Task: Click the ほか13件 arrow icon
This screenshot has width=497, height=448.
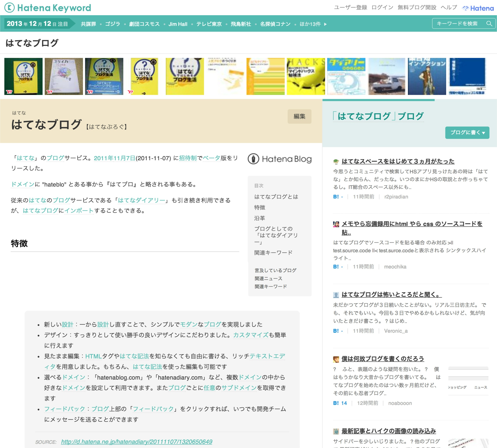Action: click(x=325, y=24)
